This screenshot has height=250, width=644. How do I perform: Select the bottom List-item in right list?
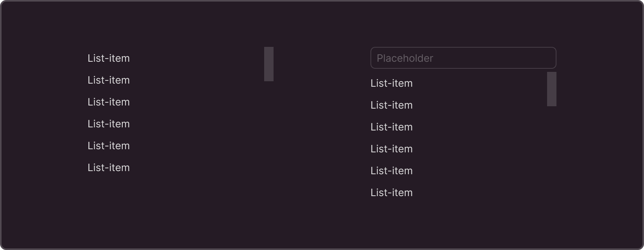coord(392,193)
